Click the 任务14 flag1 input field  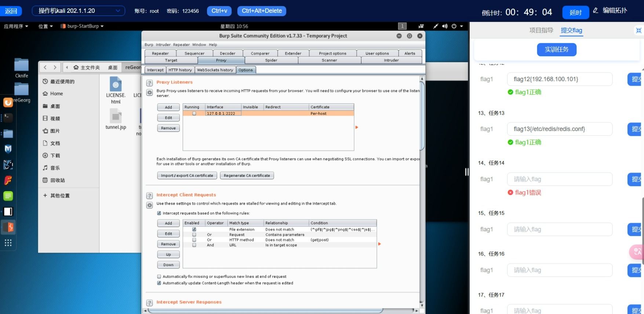click(560, 179)
